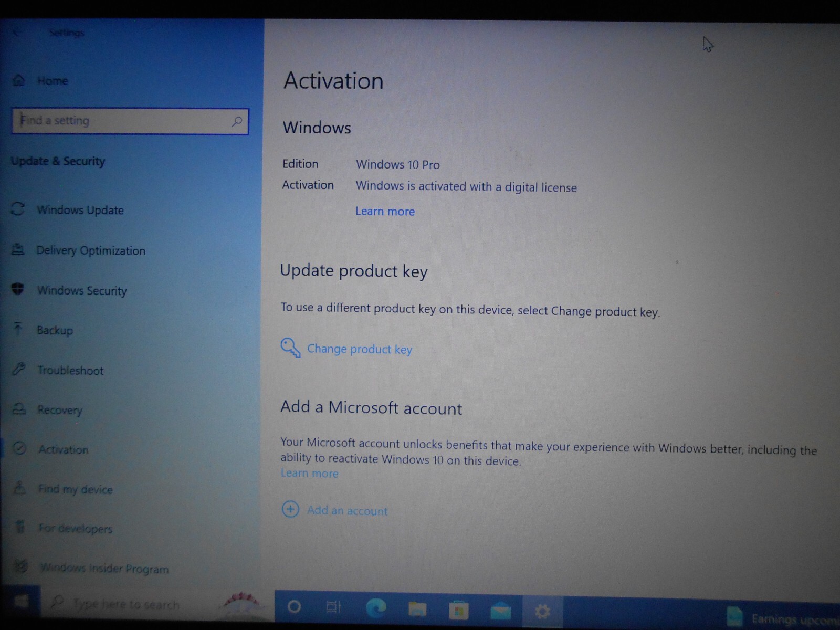Click the Update product key heading
Screen dimensions: 840x630
click(x=354, y=271)
